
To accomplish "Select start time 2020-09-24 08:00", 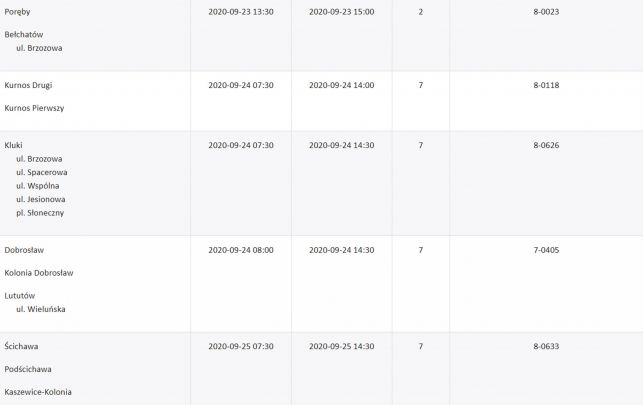I will (240, 250).
